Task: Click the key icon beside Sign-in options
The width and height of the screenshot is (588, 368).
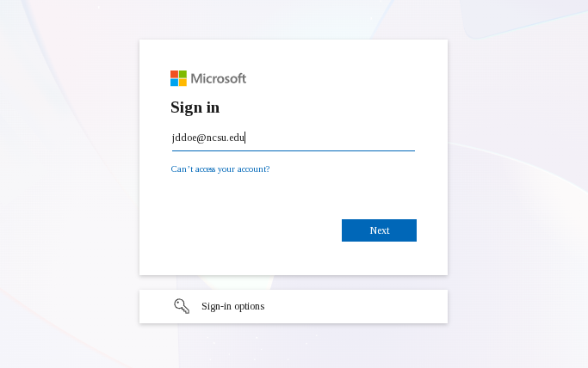Action: (182, 306)
